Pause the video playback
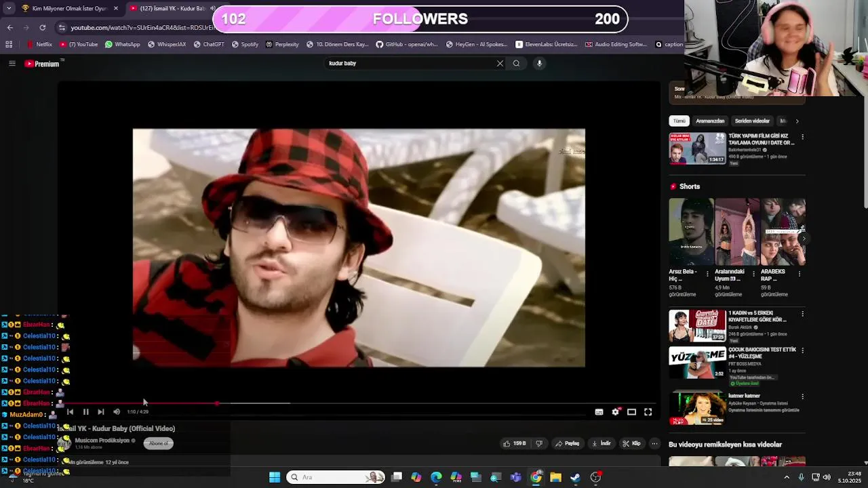 pyautogui.click(x=85, y=411)
